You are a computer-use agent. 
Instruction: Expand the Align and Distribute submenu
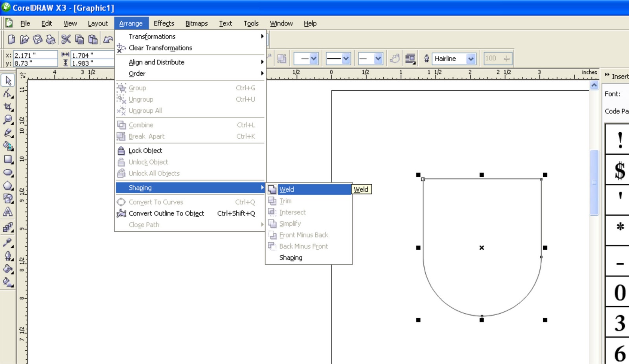click(190, 62)
